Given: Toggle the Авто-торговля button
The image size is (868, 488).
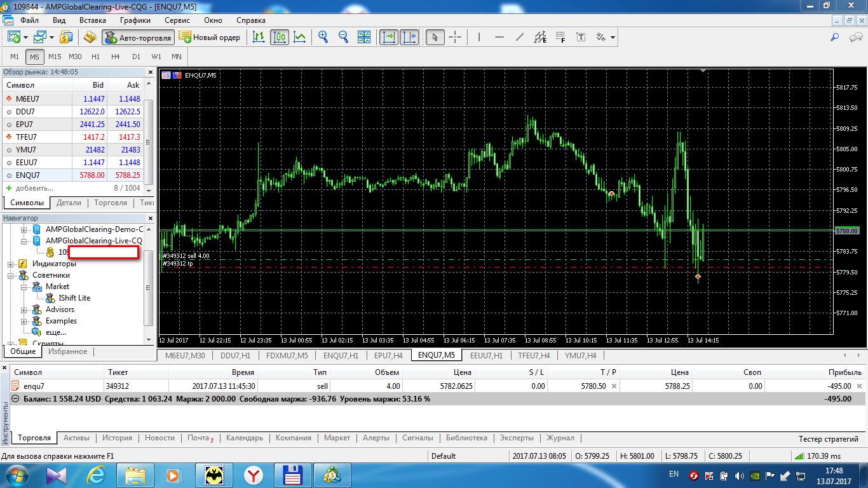Looking at the screenshot, I should click(138, 37).
